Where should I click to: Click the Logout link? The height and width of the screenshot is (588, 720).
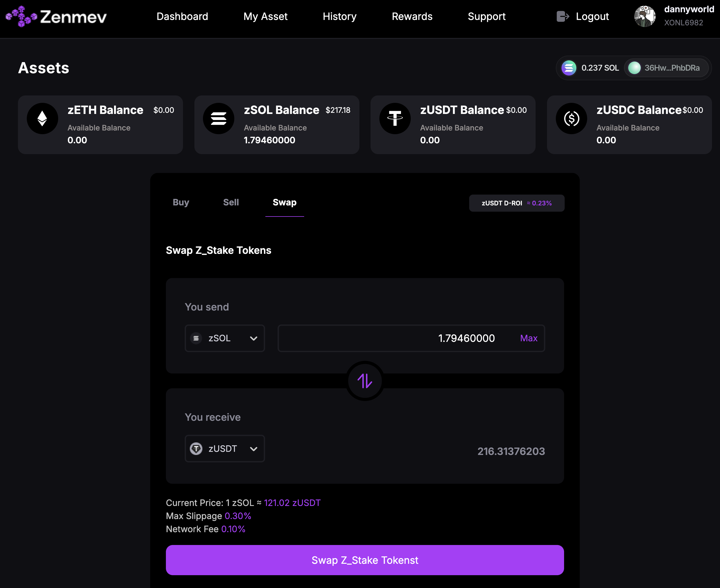[x=592, y=16]
